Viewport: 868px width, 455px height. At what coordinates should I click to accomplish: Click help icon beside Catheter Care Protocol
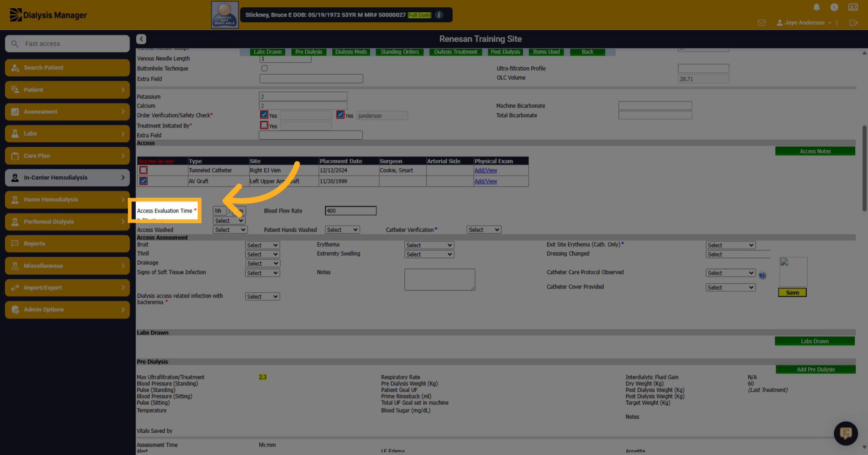click(x=762, y=275)
